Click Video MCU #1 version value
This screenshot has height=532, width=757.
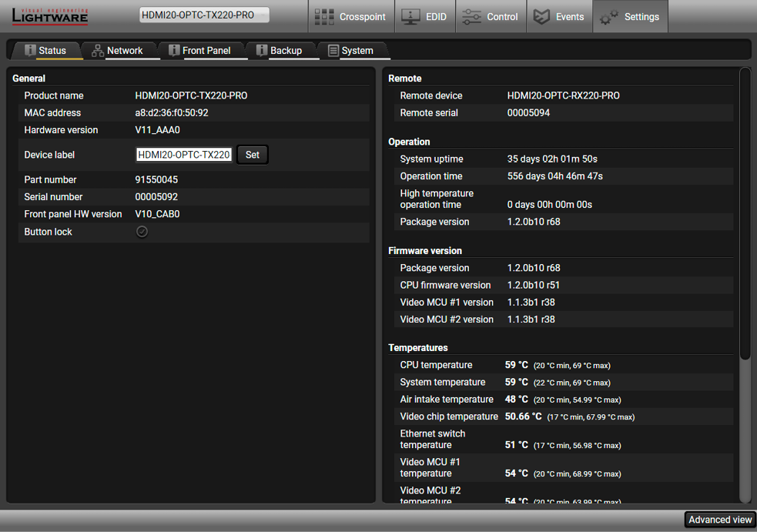[531, 303]
